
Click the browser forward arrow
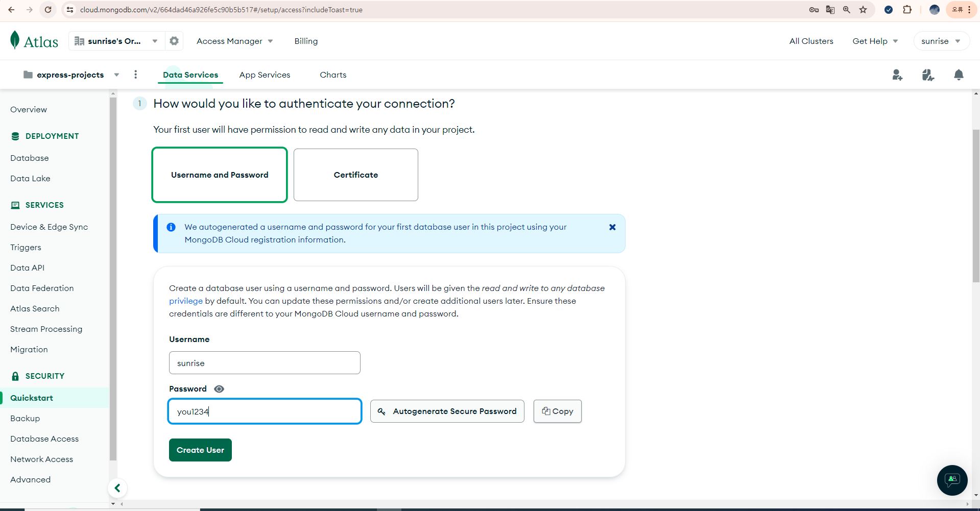29,10
